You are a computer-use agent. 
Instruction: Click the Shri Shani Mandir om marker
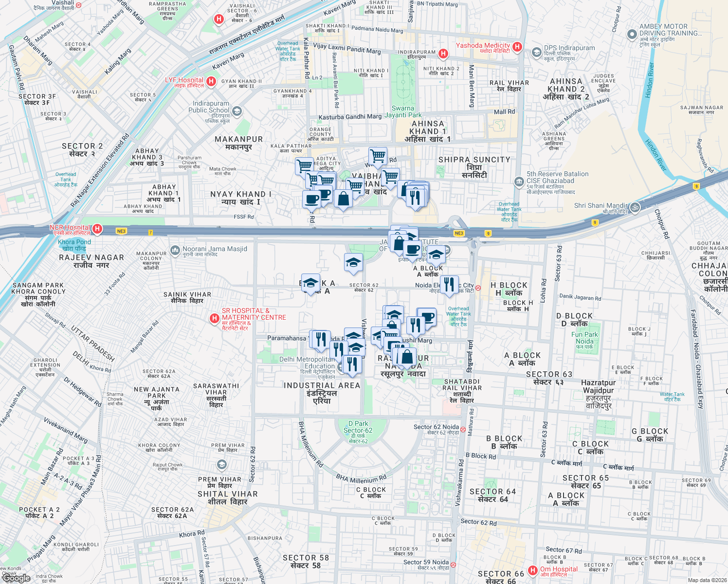tap(635, 206)
